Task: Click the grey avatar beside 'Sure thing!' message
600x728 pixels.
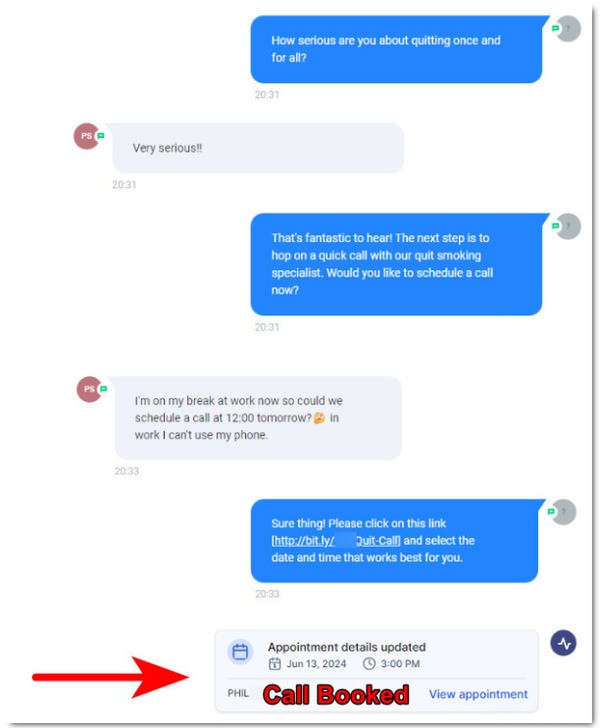Action: [564, 512]
